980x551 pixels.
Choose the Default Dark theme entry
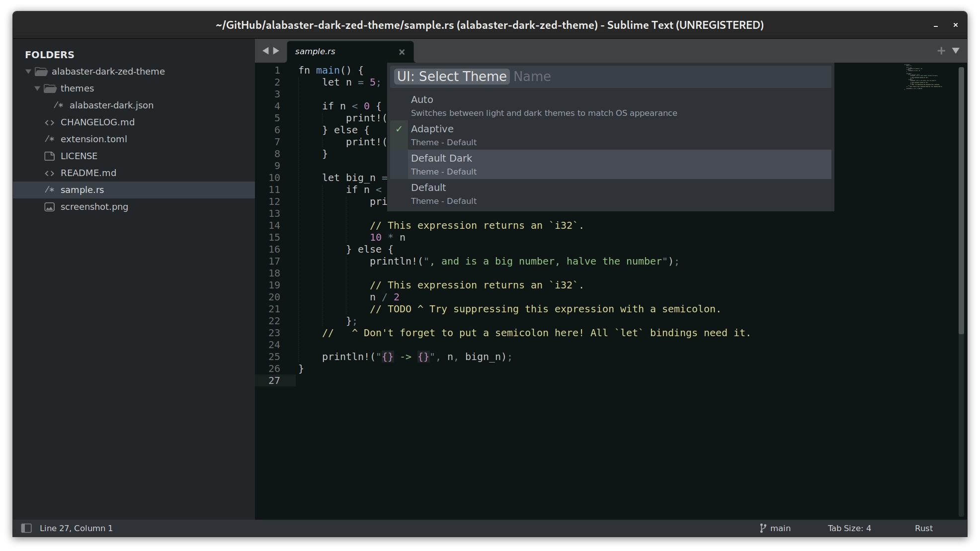pos(441,158)
